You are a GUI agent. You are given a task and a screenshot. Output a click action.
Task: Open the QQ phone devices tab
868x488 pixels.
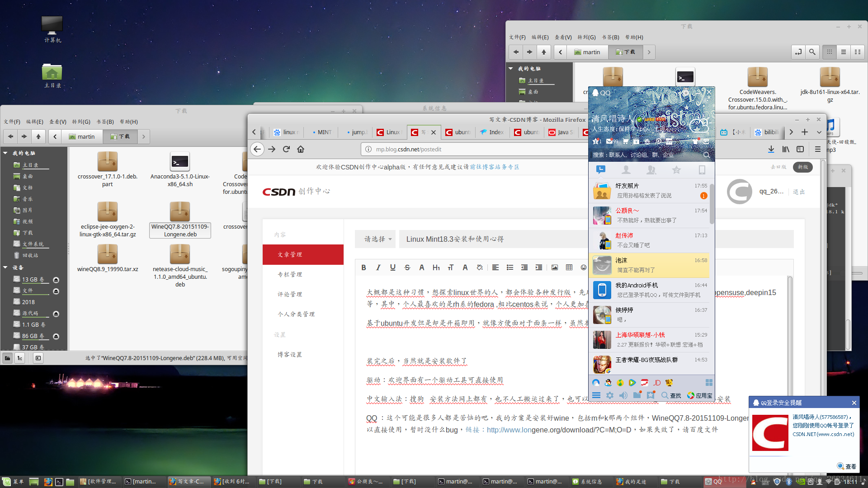tap(702, 170)
